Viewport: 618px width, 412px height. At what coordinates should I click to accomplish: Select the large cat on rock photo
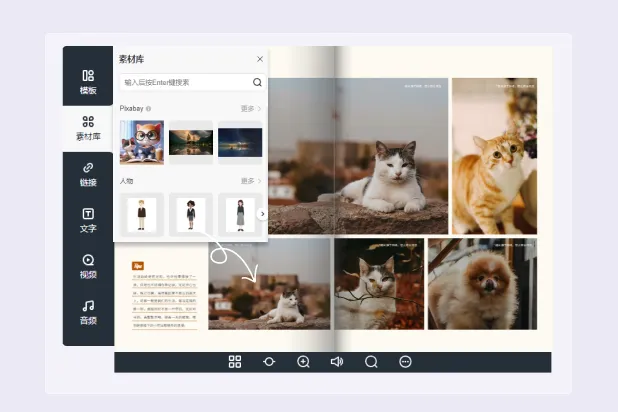click(358, 156)
